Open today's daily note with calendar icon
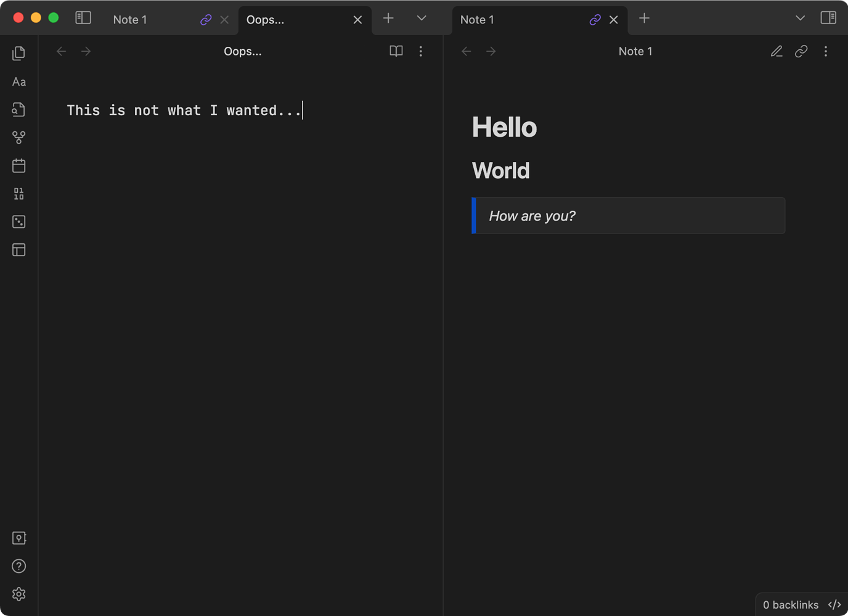 pos(18,165)
